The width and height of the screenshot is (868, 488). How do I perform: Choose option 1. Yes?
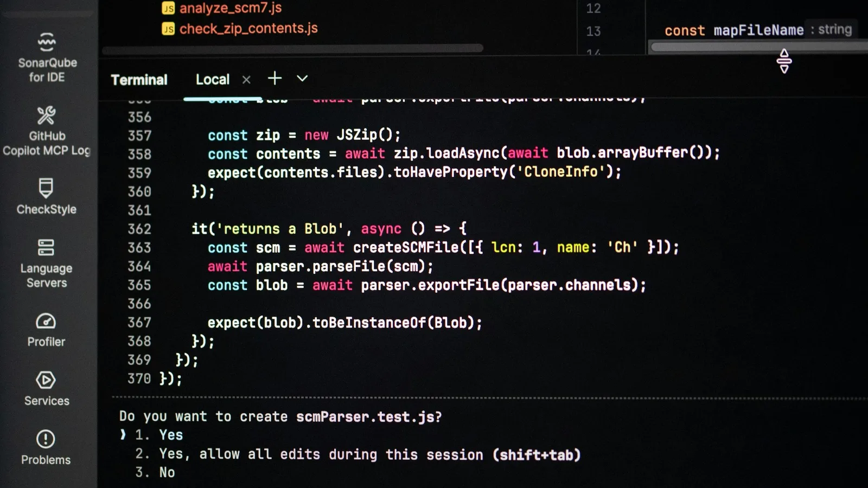[159, 435]
